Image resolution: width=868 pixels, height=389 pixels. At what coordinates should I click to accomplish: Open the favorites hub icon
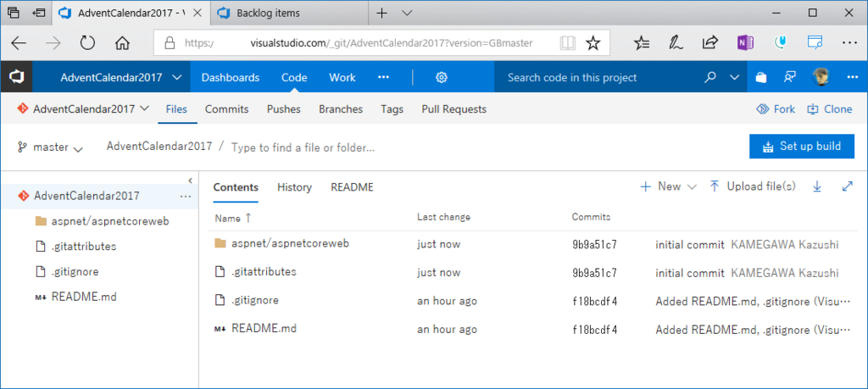click(x=642, y=43)
